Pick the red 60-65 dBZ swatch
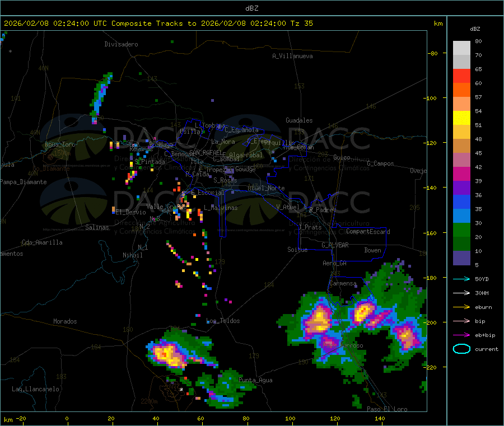Viewport: 504px width, 426px height. 461,76
